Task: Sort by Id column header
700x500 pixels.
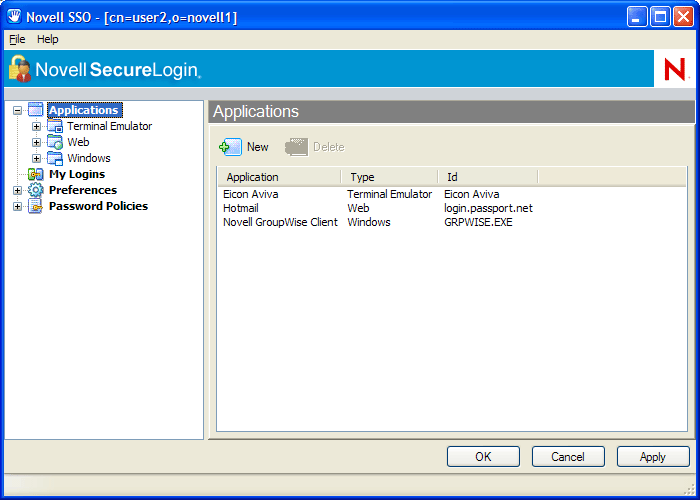Action: 488,177
